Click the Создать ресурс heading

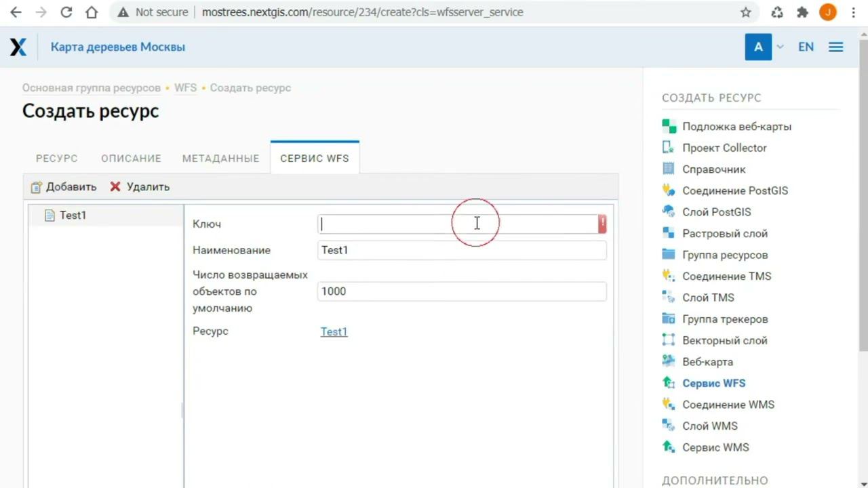[91, 111]
